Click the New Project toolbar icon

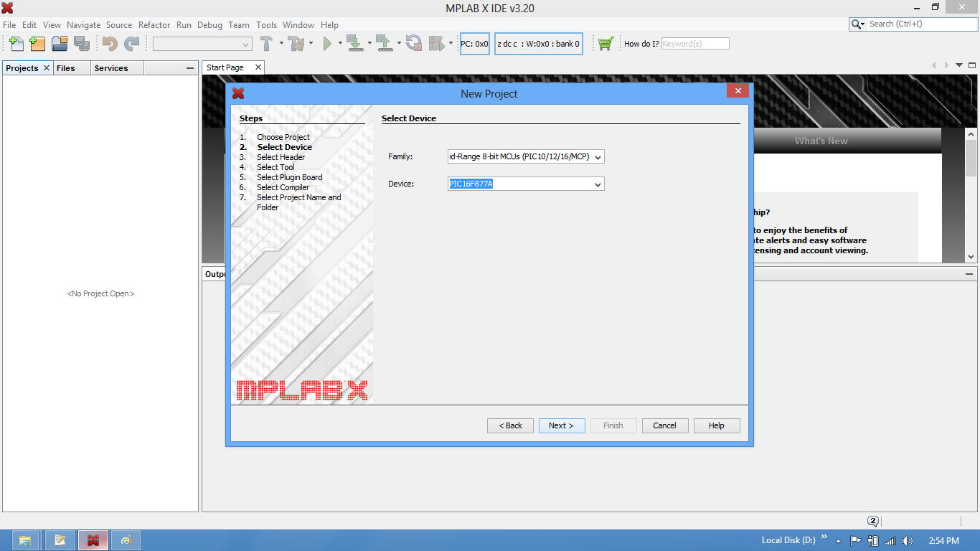pos(37,44)
